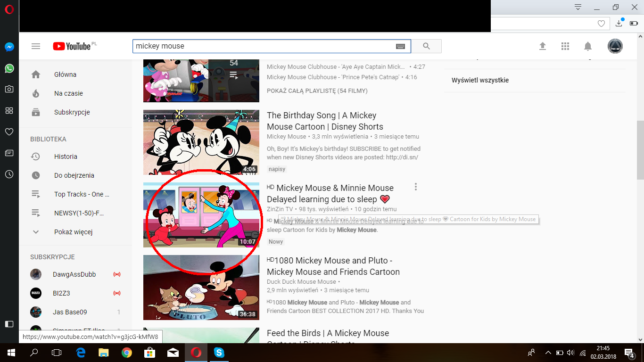Click the napisy badge

277,169
